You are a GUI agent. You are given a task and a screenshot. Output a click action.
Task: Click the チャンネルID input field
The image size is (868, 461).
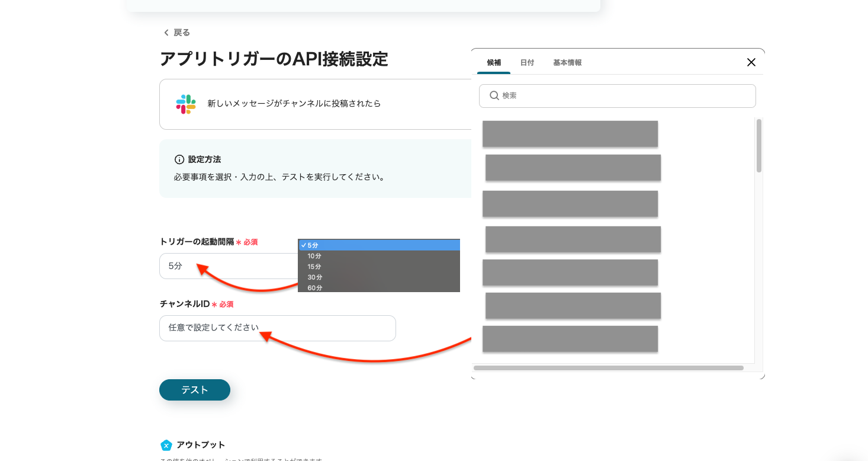click(x=277, y=328)
